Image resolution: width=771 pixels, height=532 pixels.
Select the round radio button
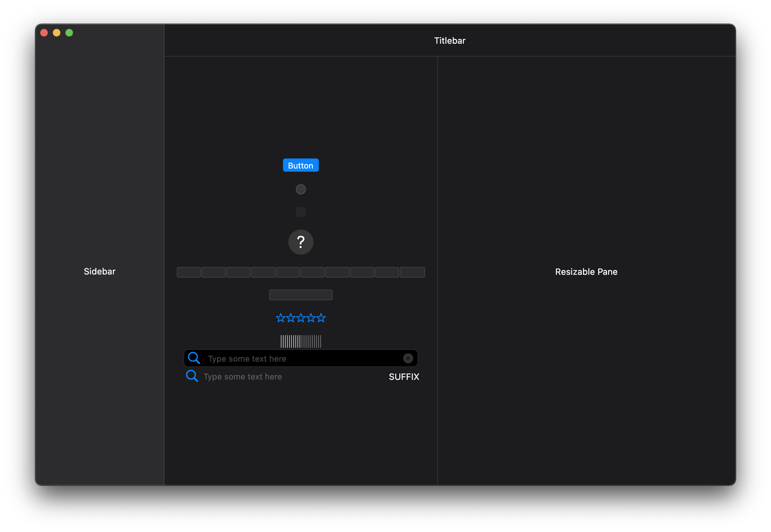pyautogui.click(x=301, y=189)
